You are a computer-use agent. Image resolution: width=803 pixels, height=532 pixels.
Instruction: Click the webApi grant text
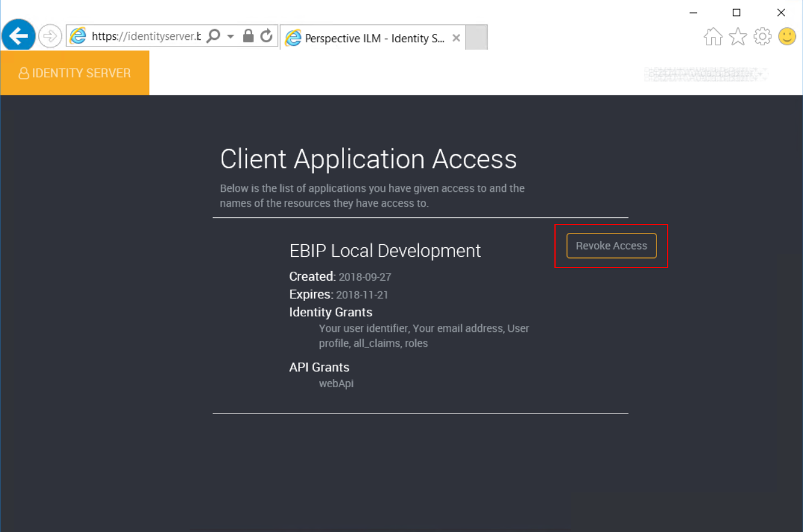click(x=336, y=384)
